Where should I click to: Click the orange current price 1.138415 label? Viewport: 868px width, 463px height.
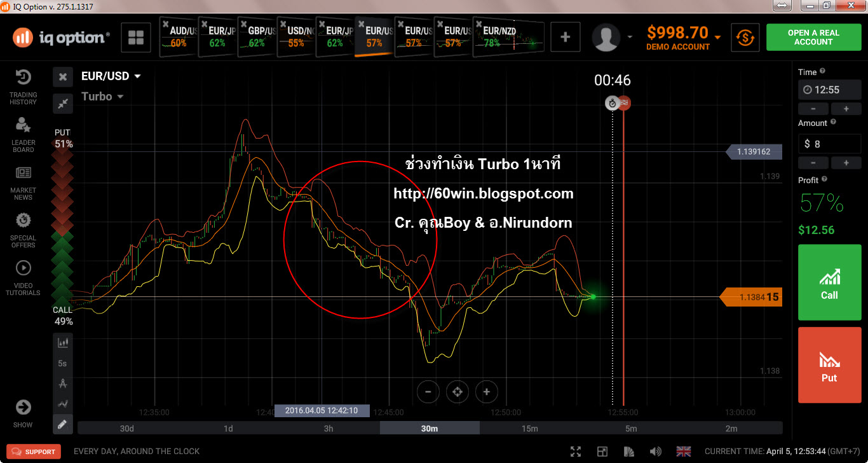pos(750,297)
